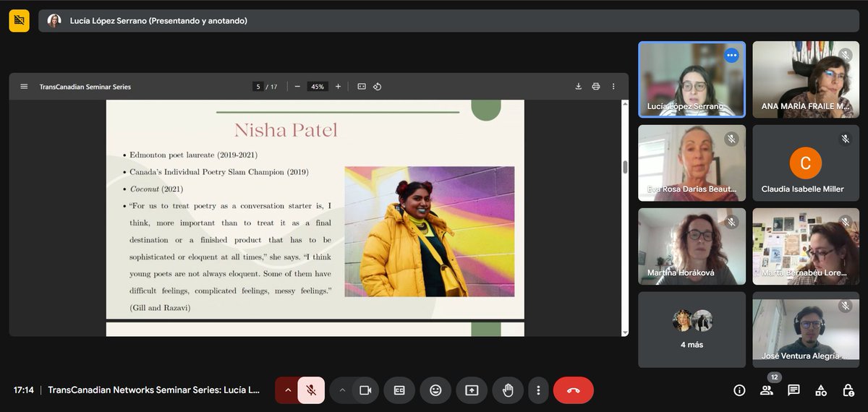Select Eva Rosa Darias Beaut video tile
The width and height of the screenshot is (868, 412).
(692, 163)
